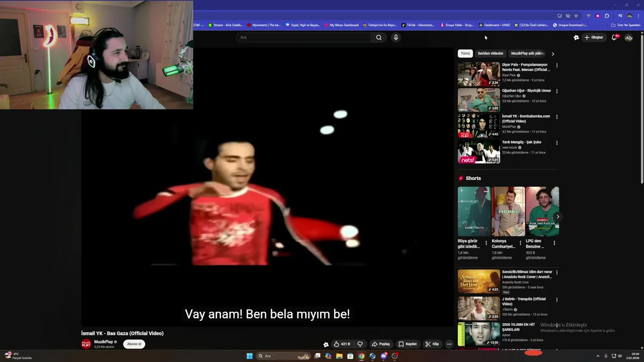Open options for J Balvin Tranquila video
The image size is (644, 362).
[556, 299]
